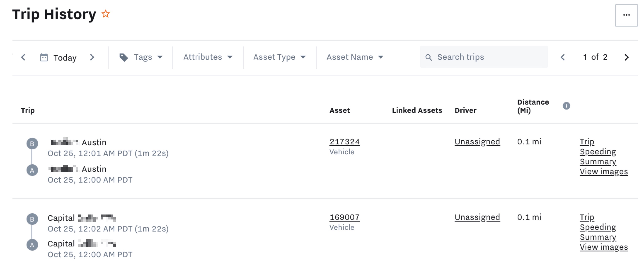Open View images for asset 169007 trip
Viewport: 644px width, 273px height.
604,247
